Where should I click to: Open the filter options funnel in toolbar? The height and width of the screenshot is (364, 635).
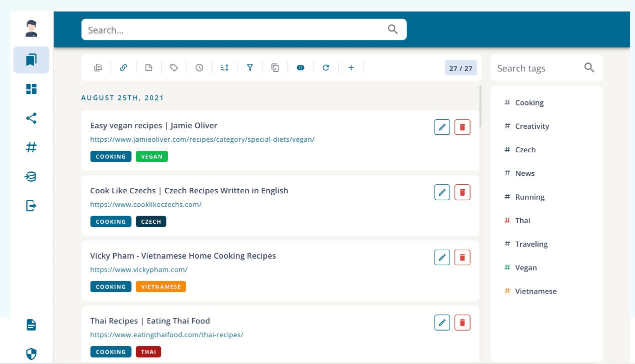(x=250, y=68)
